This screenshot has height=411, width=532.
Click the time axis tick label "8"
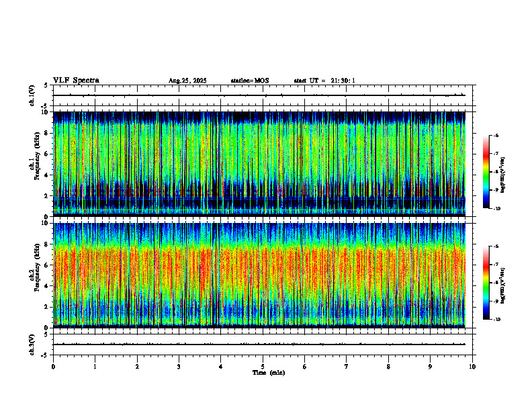[388, 367]
